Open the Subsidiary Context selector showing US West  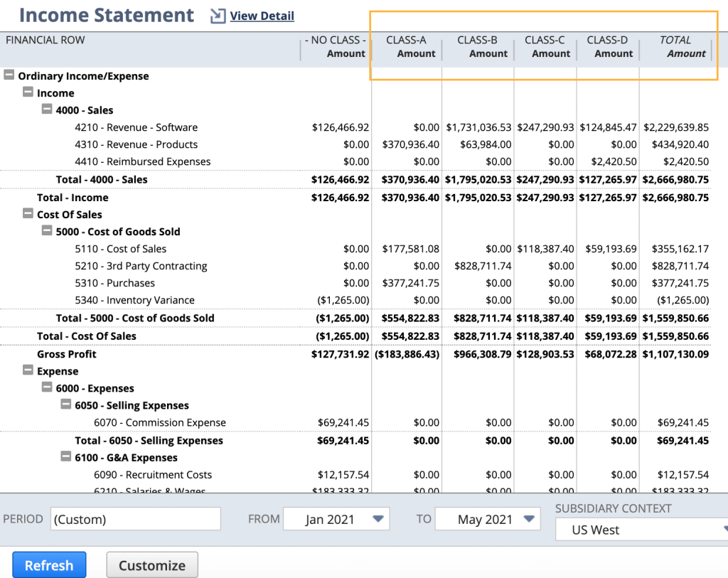[x=640, y=530]
